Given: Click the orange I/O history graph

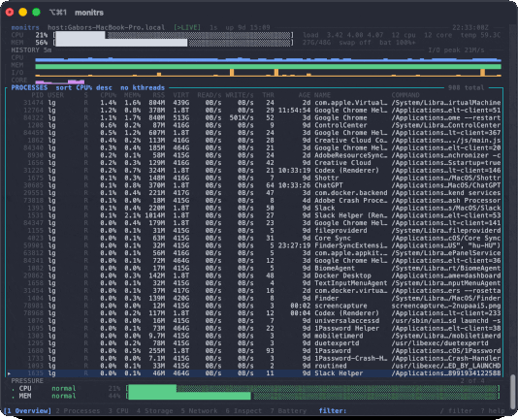Looking at the screenshot, I should point(269,73).
